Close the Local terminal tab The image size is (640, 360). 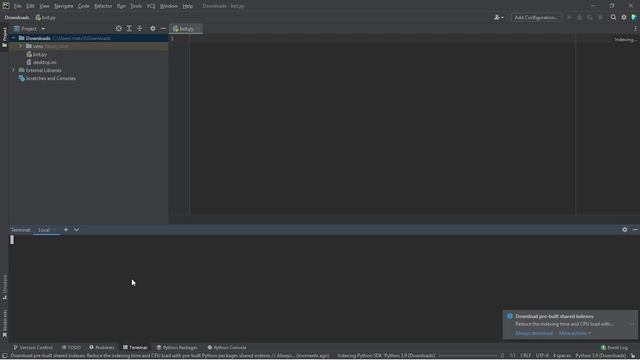click(54, 230)
